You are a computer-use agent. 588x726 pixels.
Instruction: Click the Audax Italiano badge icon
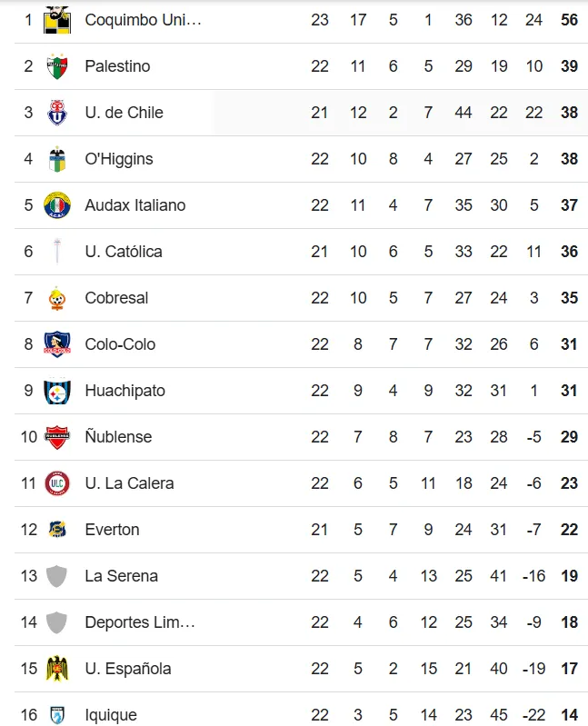pos(57,205)
